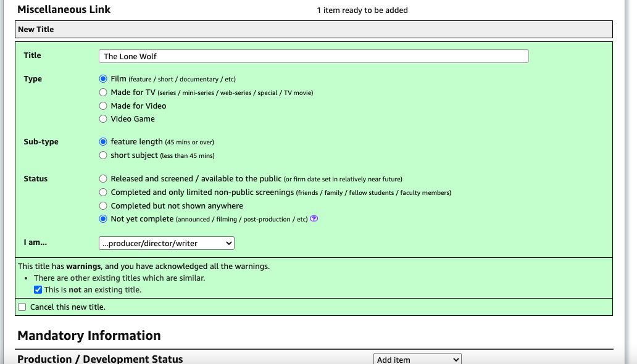
Task: Uncheck This is not an existing title
Action: [38, 290]
